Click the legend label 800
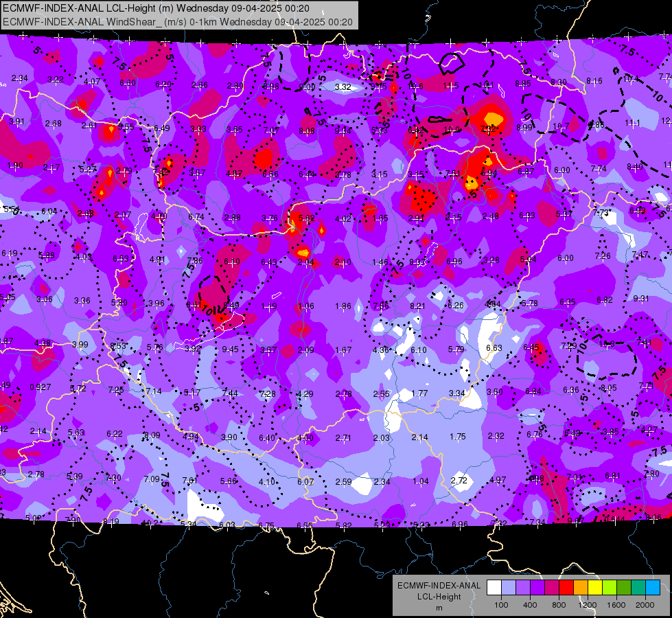This screenshot has height=618, width=672. click(559, 605)
